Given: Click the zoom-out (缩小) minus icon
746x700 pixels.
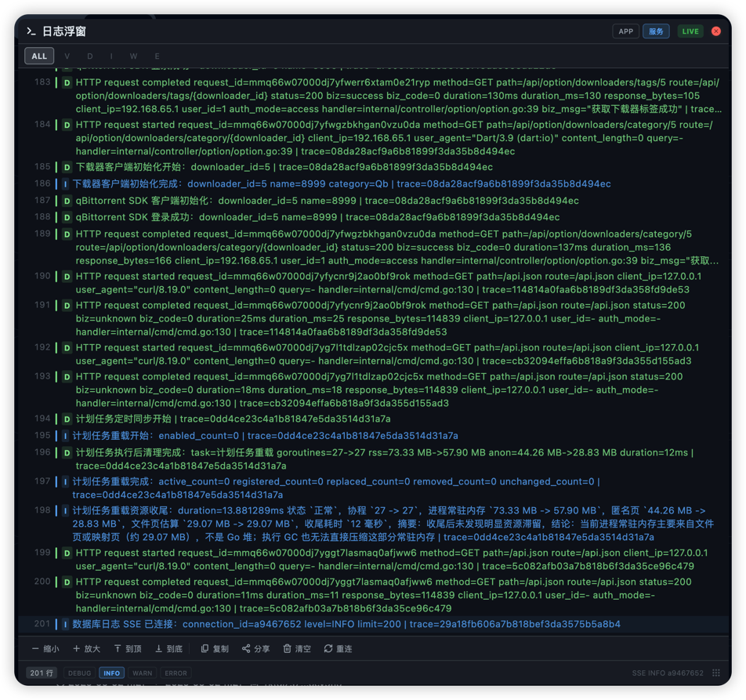Looking at the screenshot, I should click(35, 648).
